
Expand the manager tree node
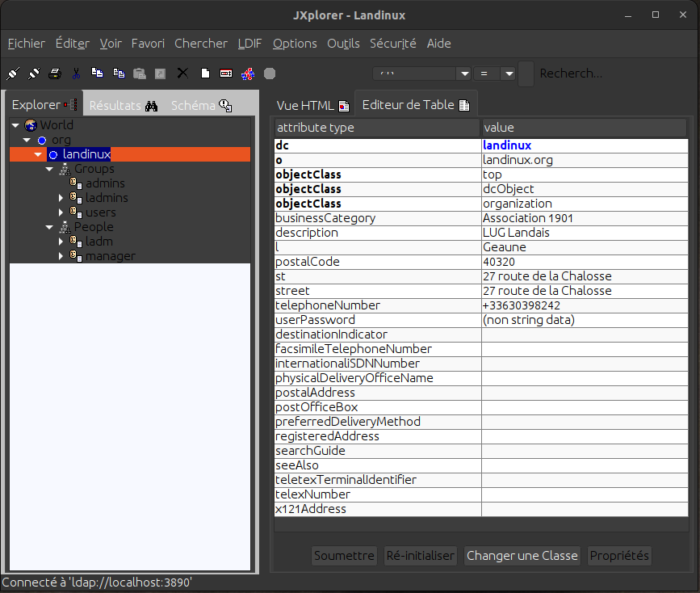tap(61, 256)
